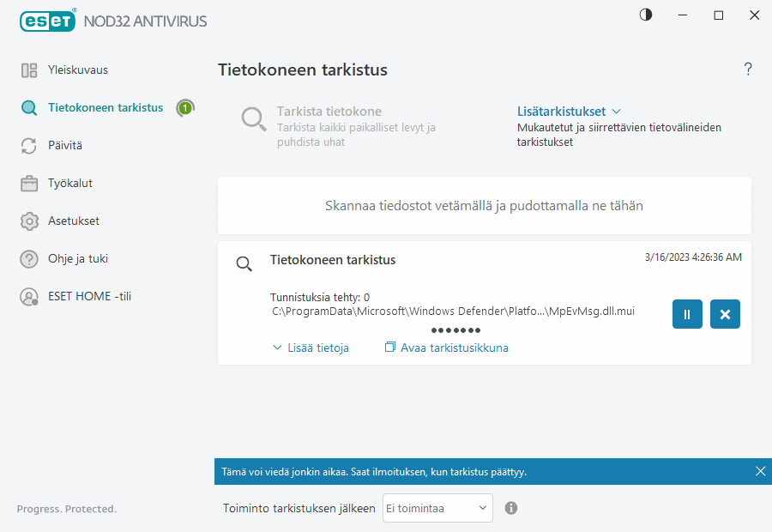772x532 pixels.
Task: Click the green scan count badge
Action: click(184, 108)
